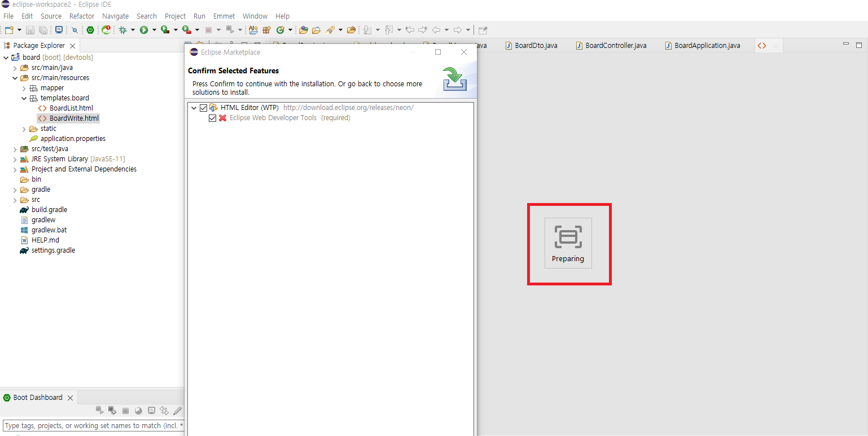Expand JRE System Library node
The width and height of the screenshot is (868, 436).
coord(15,159)
